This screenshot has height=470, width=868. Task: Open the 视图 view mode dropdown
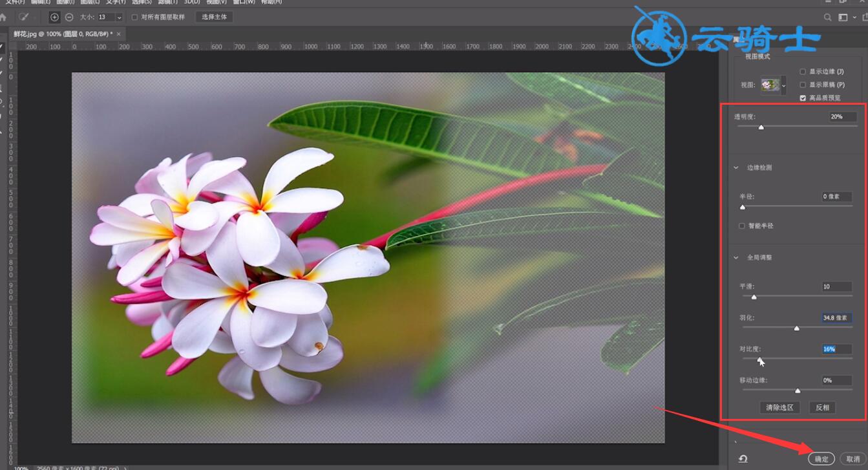pos(784,85)
